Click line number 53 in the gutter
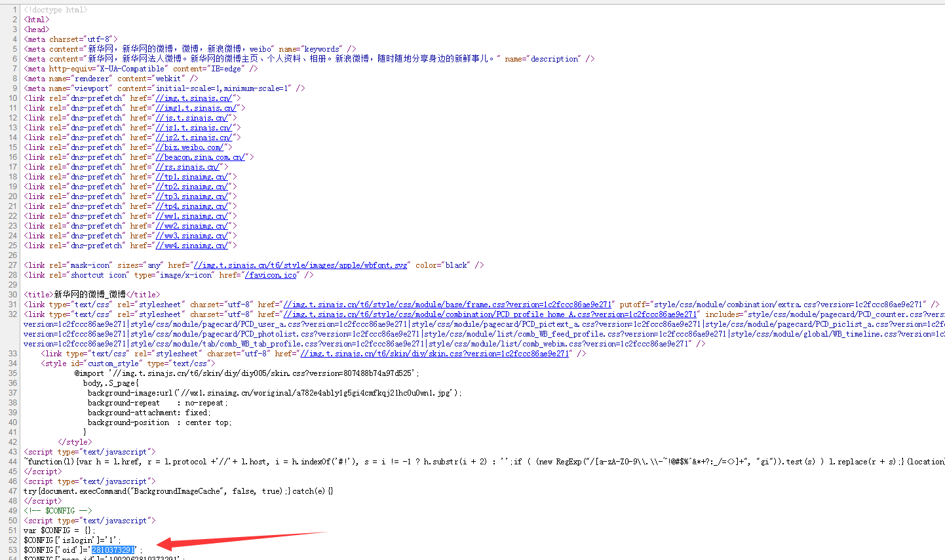 (13, 550)
